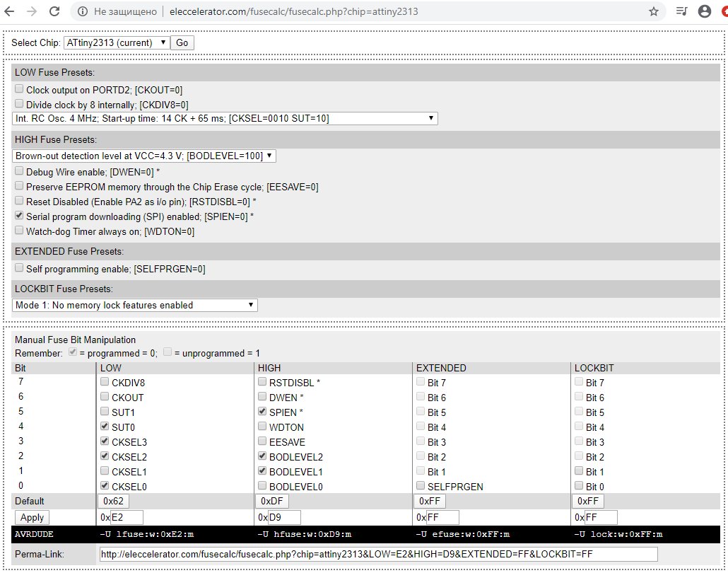Toggle the BODLEVEL1 bit checkbox
This screenshot has height=573, width=728.
pyautogui.click(x=262, y=470)
